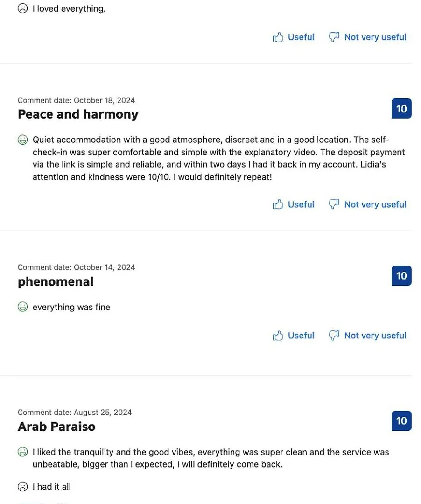The height and width of the screenshot is (504, 421).
Task: Click the 10 score badge for Peace and harmony
Action: (x=401, y=109)
